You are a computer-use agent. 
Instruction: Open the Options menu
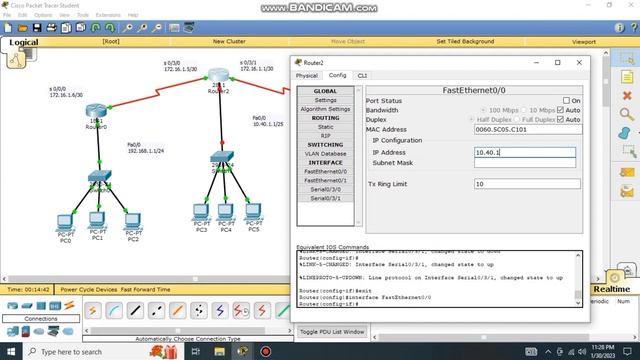click(43, 15)
